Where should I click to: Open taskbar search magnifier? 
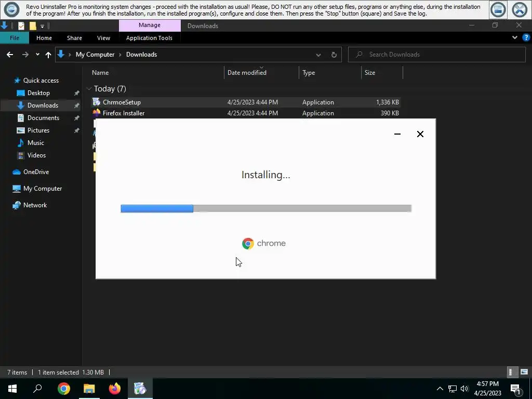37,389
